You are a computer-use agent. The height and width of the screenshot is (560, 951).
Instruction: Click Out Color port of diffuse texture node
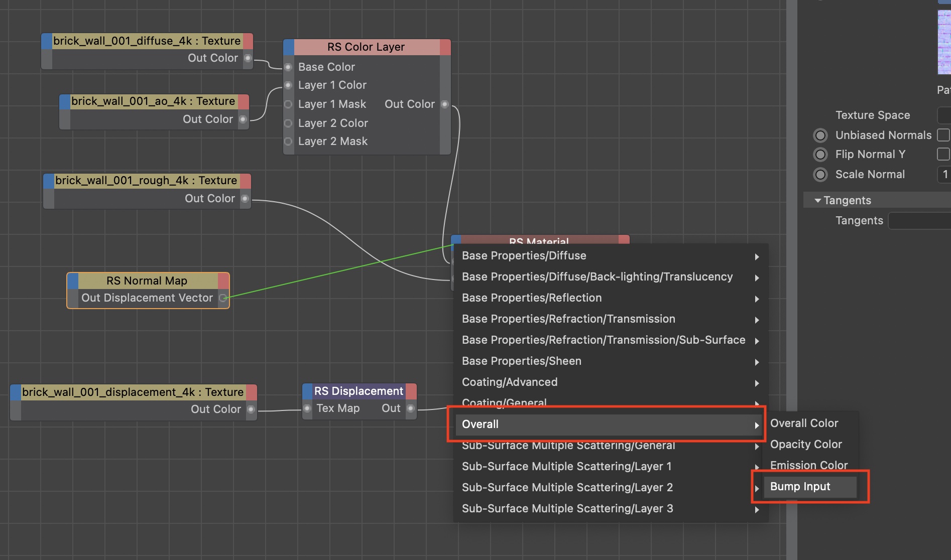click(x=248, y=58)
